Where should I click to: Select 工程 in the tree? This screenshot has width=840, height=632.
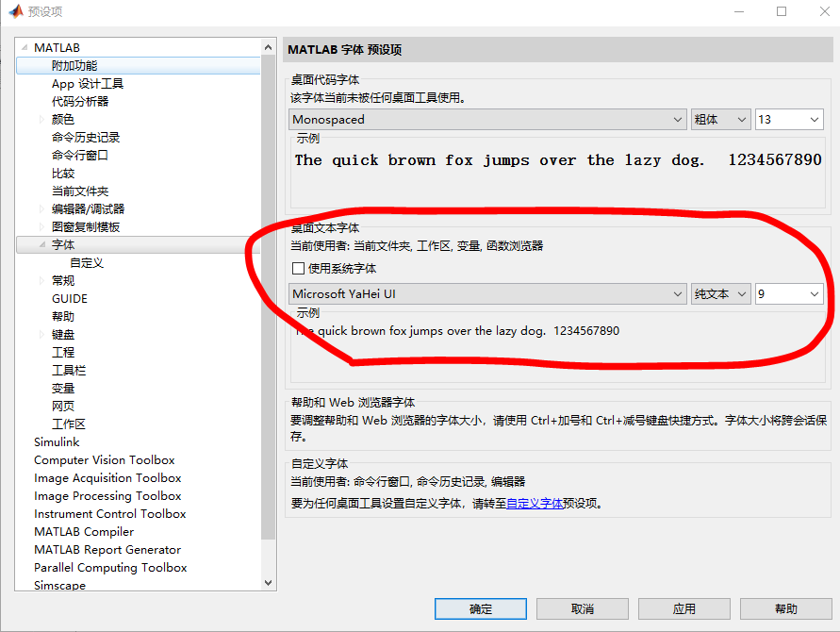point(62,352)
